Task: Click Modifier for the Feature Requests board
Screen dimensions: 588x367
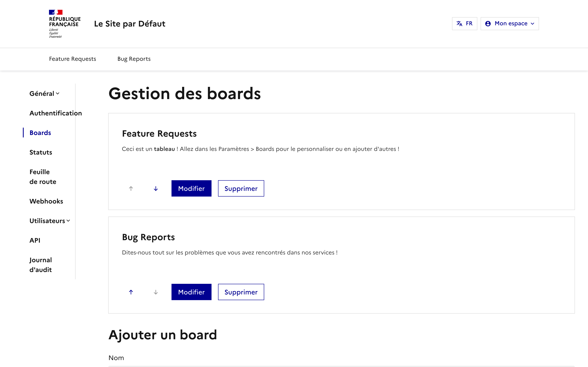Action: 191,188
